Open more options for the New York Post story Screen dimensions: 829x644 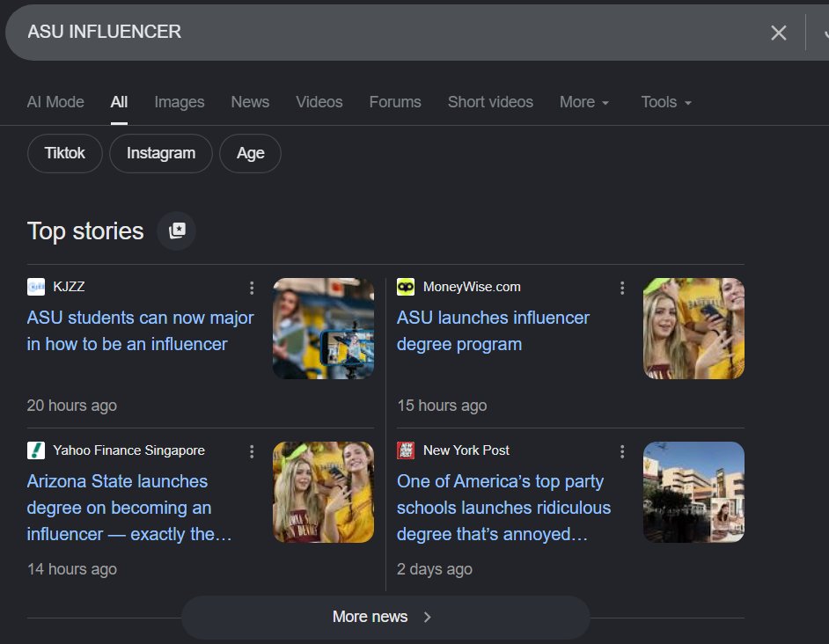pos(622,451)
